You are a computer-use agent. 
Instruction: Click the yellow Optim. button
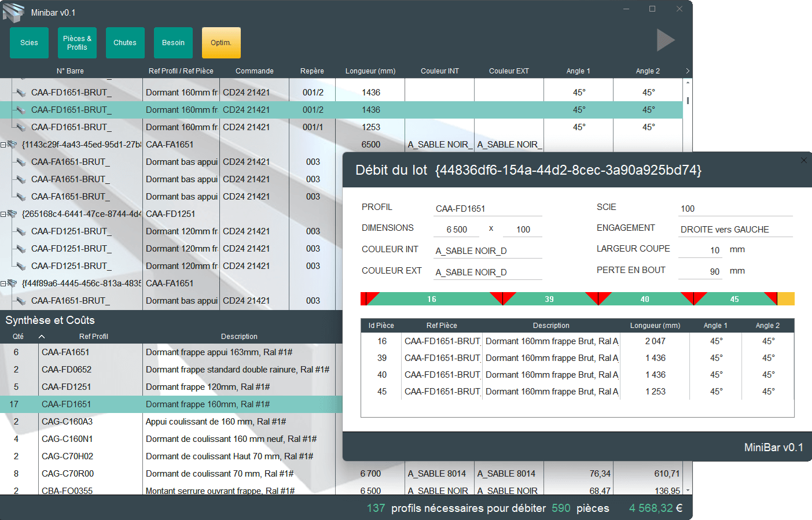click(x=221, y=43)
